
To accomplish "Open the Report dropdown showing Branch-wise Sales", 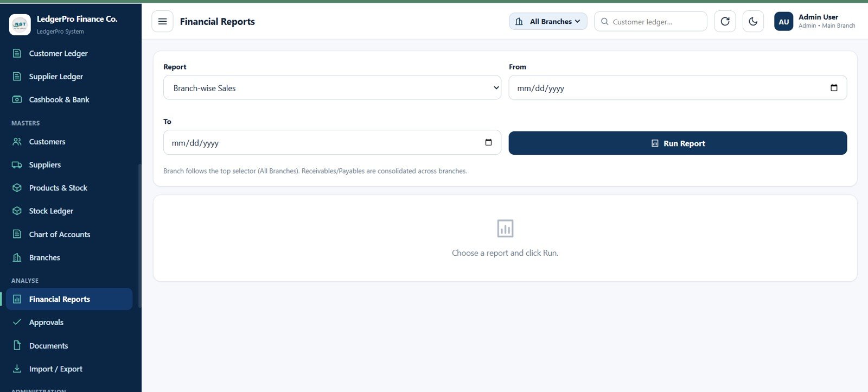I will pos(332,87).
